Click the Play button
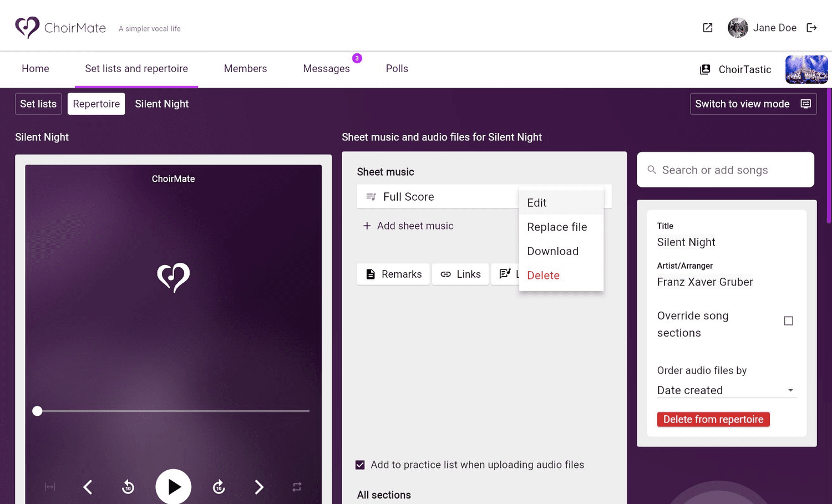 (174, 487)
